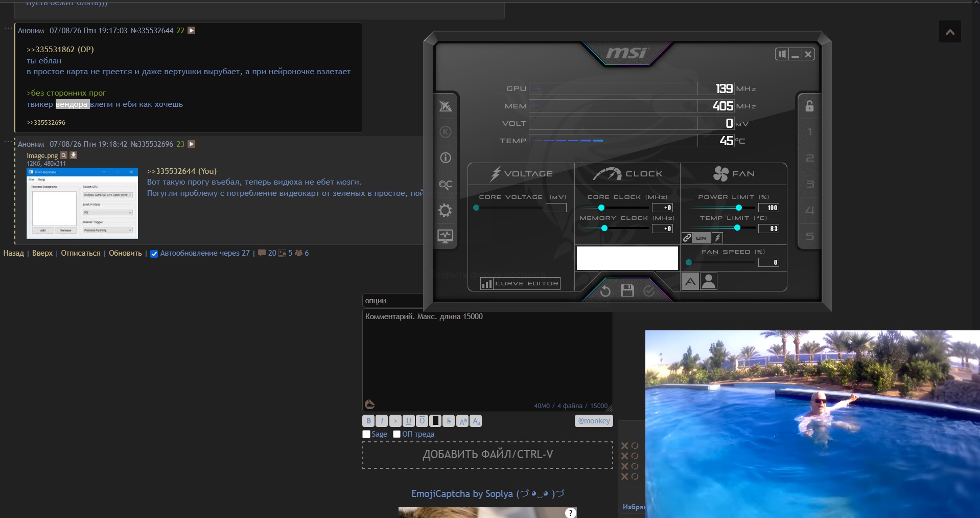This screenshot has width=980, height=518.
Task: Click the ДОБАВИТЬ ФАЙЛ/CTRL-V upload area
Action: [487, 455]
